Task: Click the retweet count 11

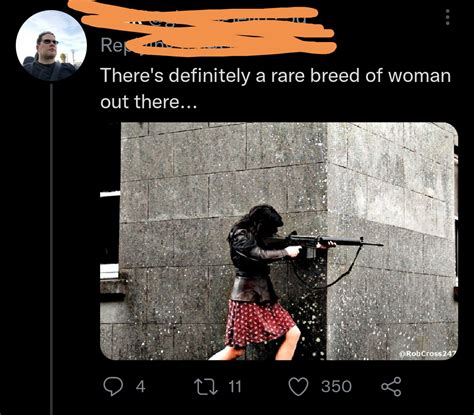Action: 234,387
